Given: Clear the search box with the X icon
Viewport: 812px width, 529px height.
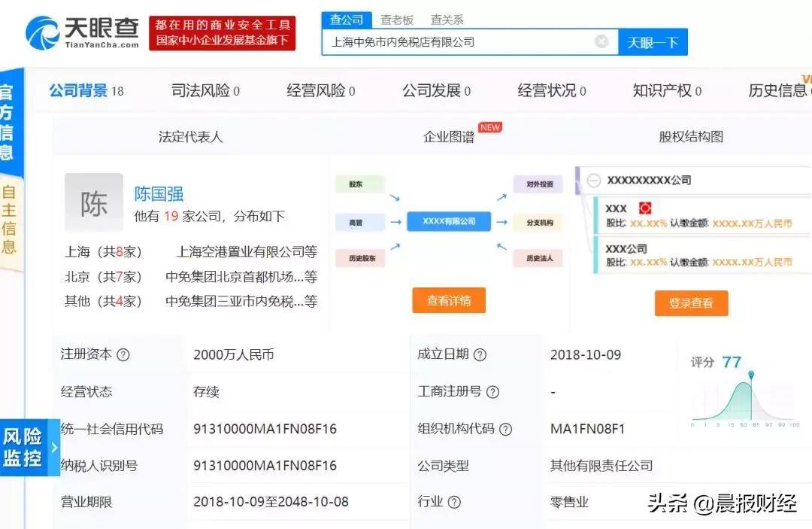Looking at the screenshot, I should click(601, 41).
